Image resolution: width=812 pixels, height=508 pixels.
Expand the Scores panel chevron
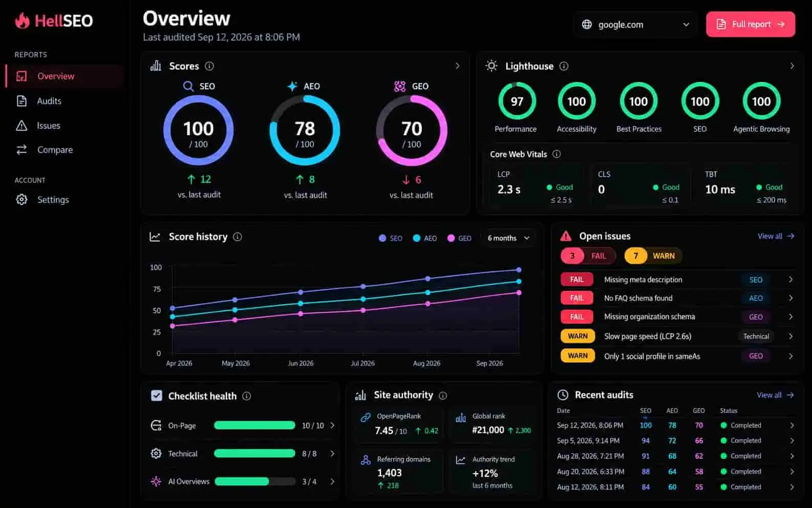[x=457, y=66]
